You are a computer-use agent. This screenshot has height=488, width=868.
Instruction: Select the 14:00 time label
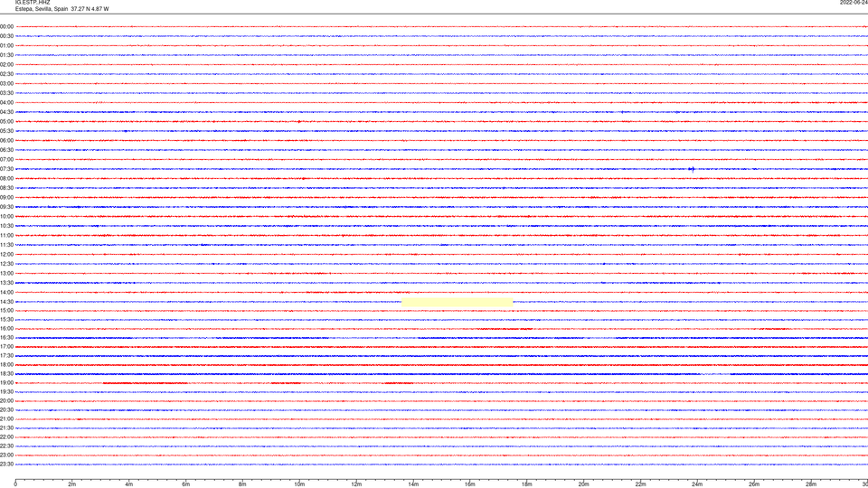(x=6, y=293)
